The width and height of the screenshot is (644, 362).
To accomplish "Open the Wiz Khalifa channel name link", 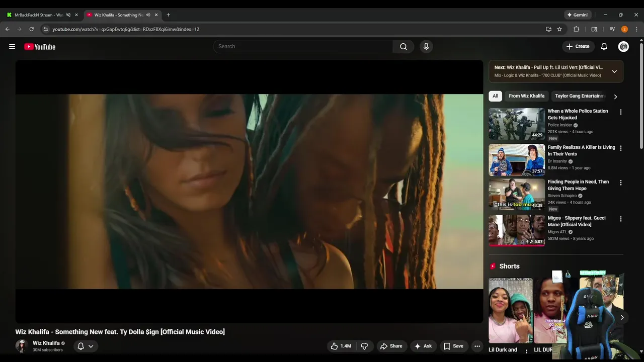I will [x=46, y=343].
